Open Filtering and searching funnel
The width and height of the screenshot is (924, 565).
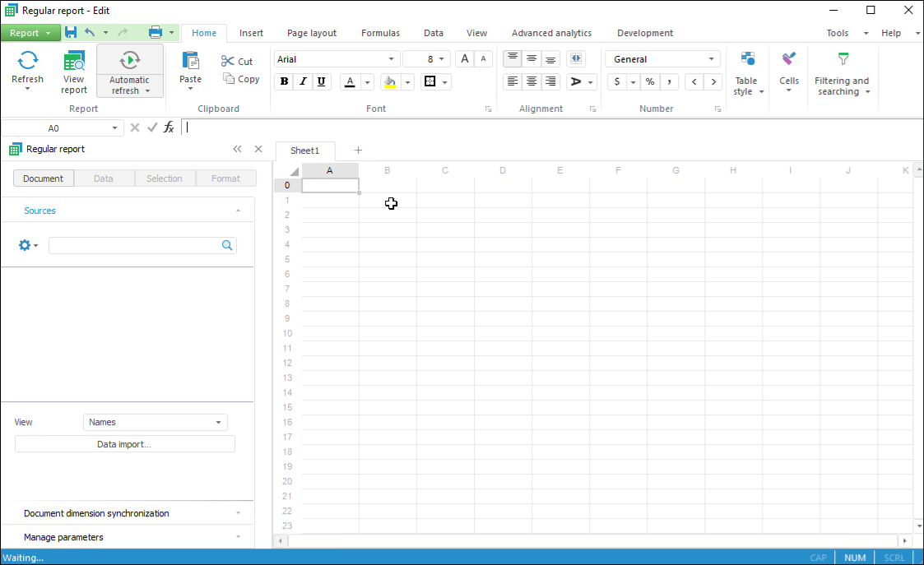(x=843, y=59)
